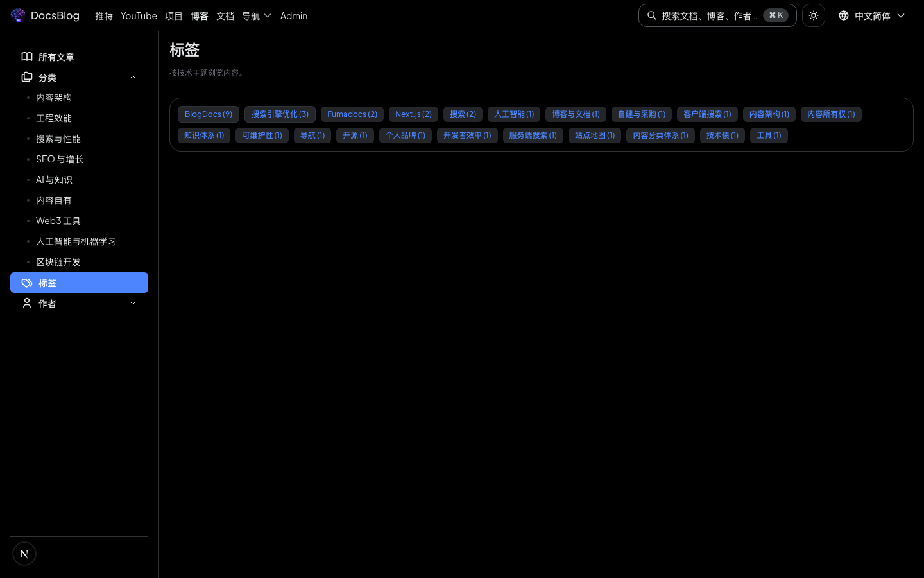
Task: Select the Next.js (2) tag
Action: pyautogui.click(x=413, y=114)
